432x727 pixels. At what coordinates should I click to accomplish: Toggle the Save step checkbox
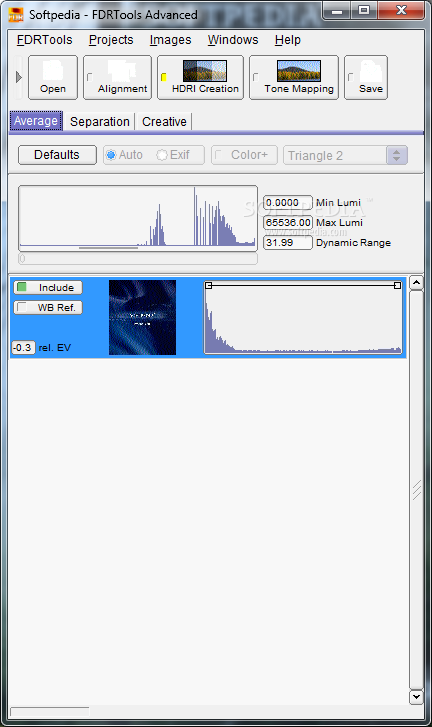click(350, 77)
